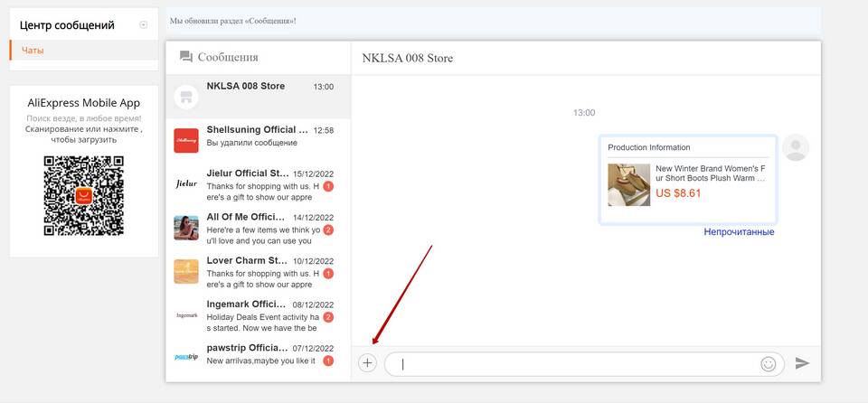
Task: Click the Вы удалили сообщение preview
Action: (252, 142)
